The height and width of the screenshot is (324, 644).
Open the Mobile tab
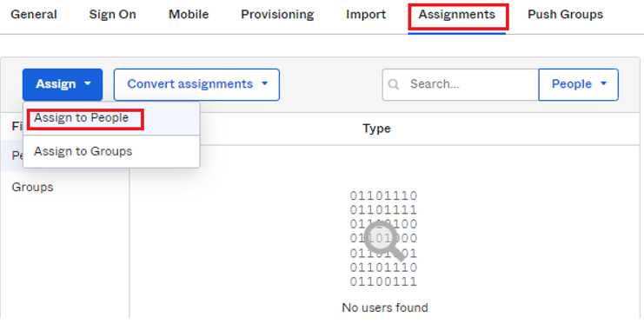(x=189, y=15)
